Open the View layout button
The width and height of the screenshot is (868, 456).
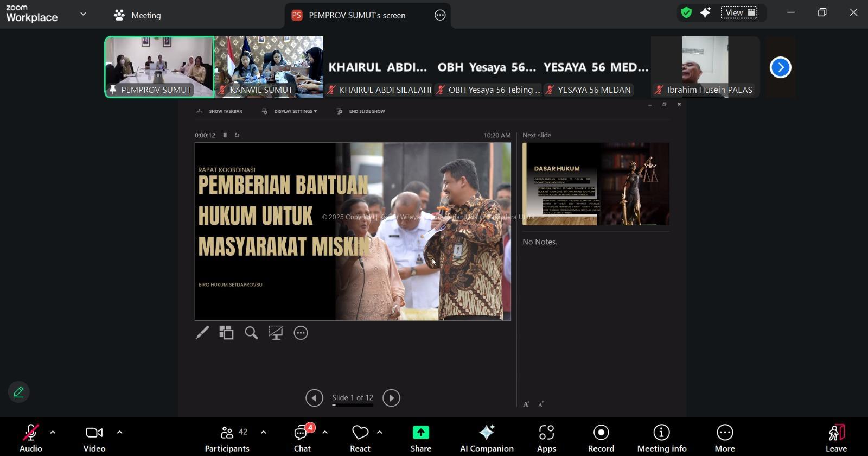pos(739,12)
